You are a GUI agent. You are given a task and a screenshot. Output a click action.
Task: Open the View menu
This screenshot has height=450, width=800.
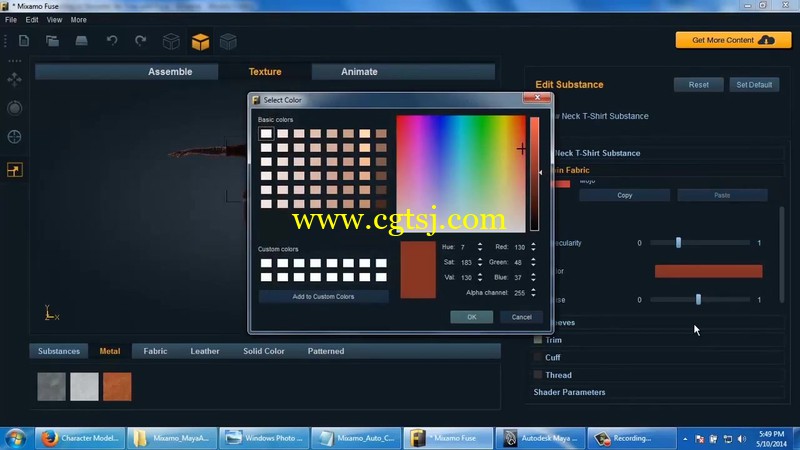coord(54,20)
